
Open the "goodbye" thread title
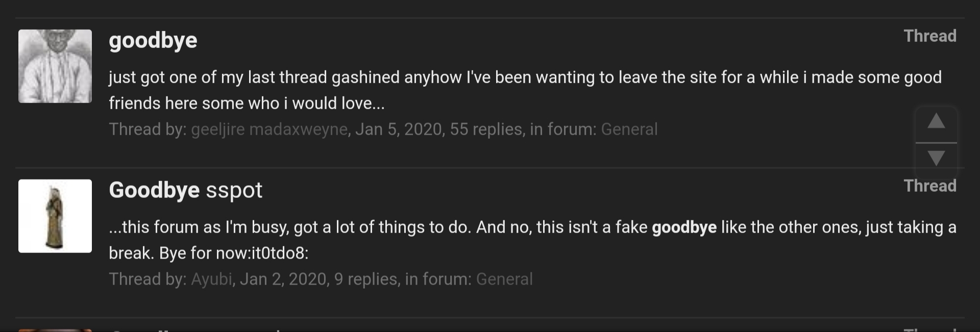(153, 41)
